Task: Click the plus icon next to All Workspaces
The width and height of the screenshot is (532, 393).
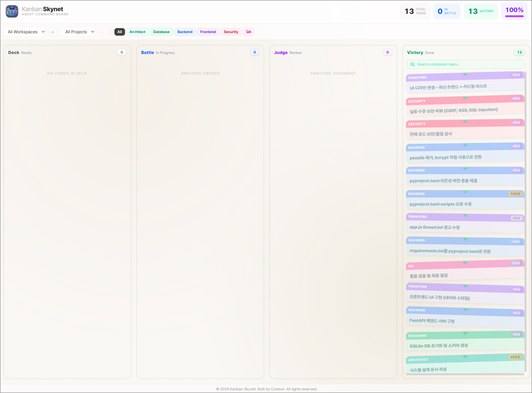Action: (x=53, y=32)
